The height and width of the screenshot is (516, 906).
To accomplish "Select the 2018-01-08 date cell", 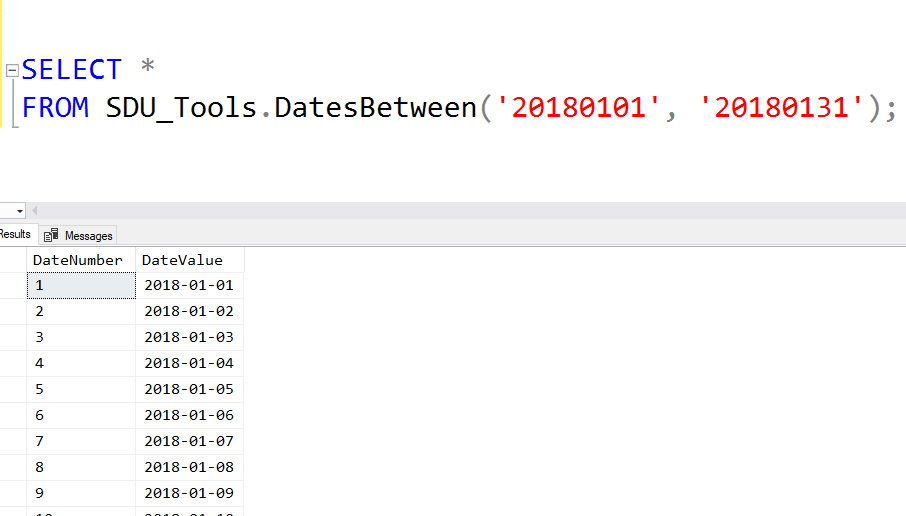I will click(x=190, y=467).
